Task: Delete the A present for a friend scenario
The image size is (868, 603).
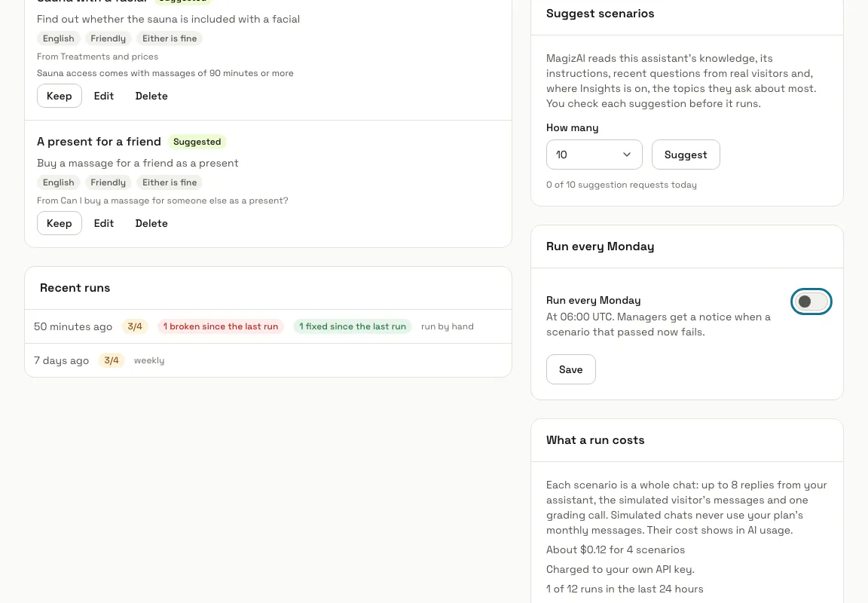Action: [x=151, y=223]
